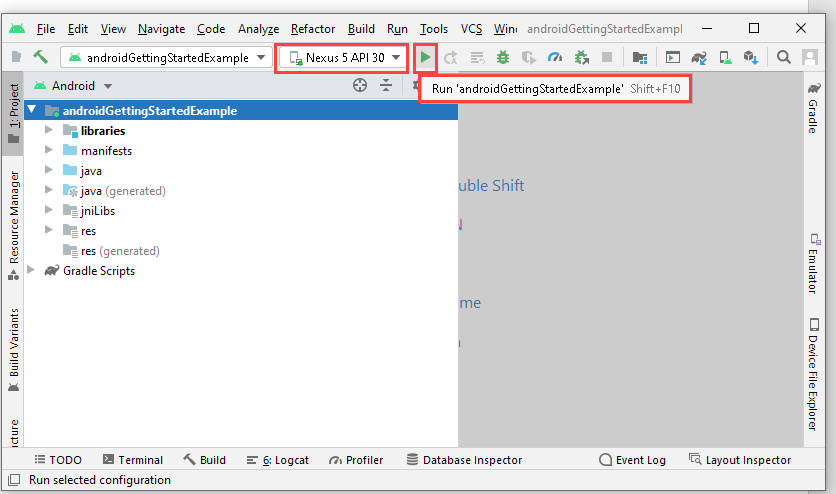This screenshot has width=836, height=494.
Task: Run the app with green play button
Action: tap(425, 57)
